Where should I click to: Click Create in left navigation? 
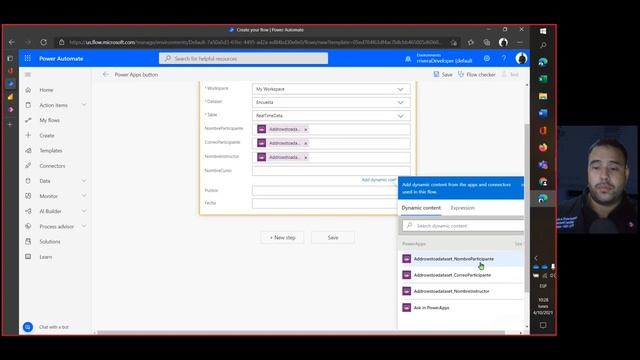tap(47, 136)
